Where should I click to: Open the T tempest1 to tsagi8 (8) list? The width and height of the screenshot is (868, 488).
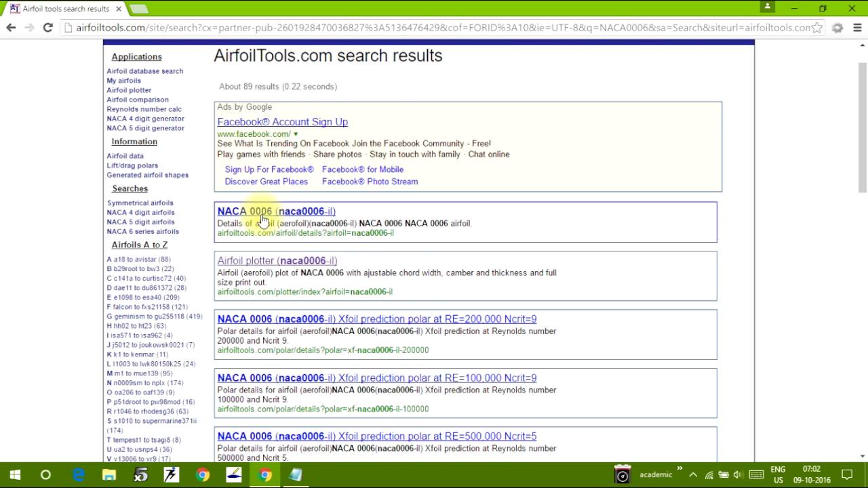[x=143, y=440]
